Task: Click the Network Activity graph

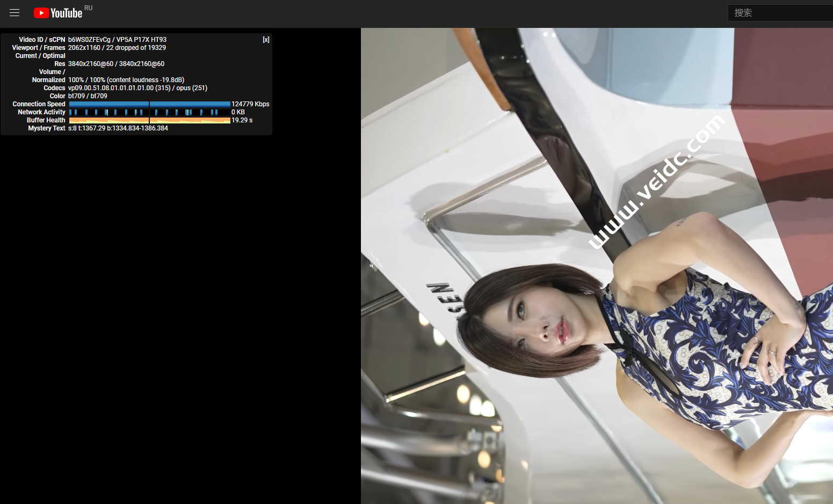Action: pyautogui.click(x=149, y=112)
